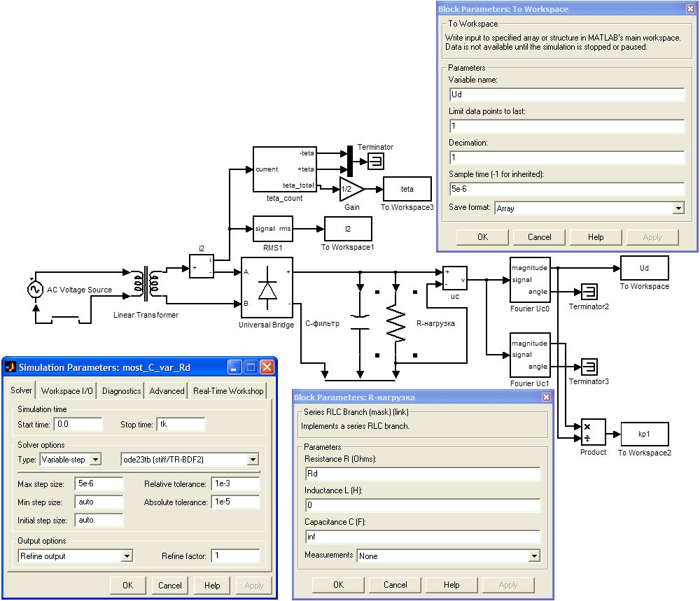The image size is (700, 601).
Task: Click the Absolute tolerance field
Action: coord(235,502)
